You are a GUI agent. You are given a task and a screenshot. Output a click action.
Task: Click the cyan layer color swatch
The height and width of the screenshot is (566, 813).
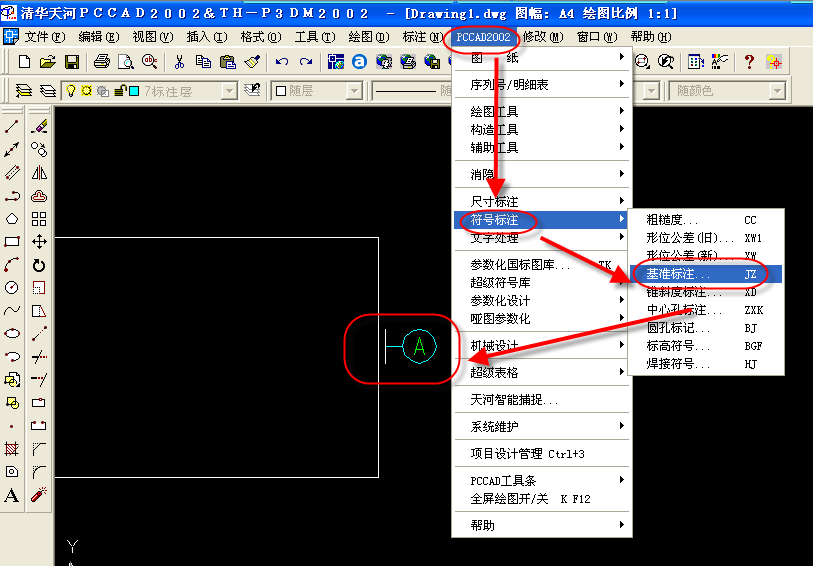pos(134,92)
